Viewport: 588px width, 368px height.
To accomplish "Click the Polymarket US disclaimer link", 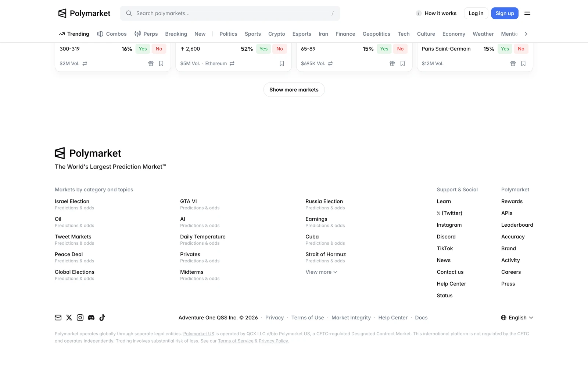I will [199, 334].
